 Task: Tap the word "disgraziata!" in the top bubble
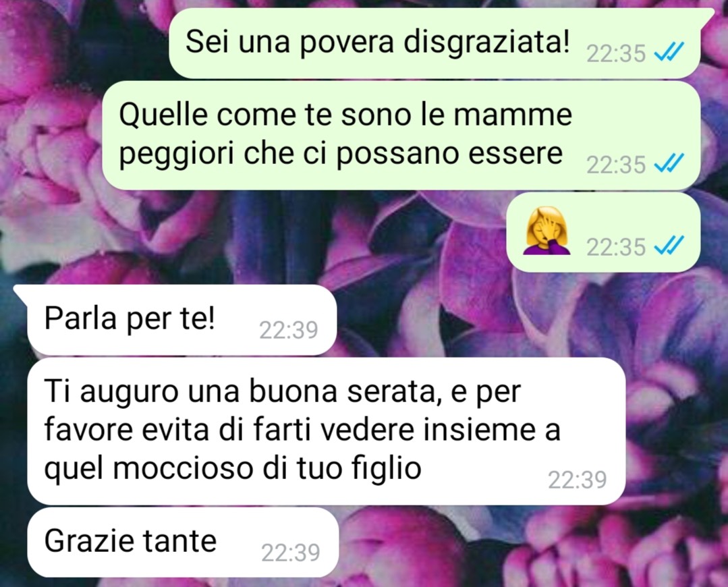[486, 43]
